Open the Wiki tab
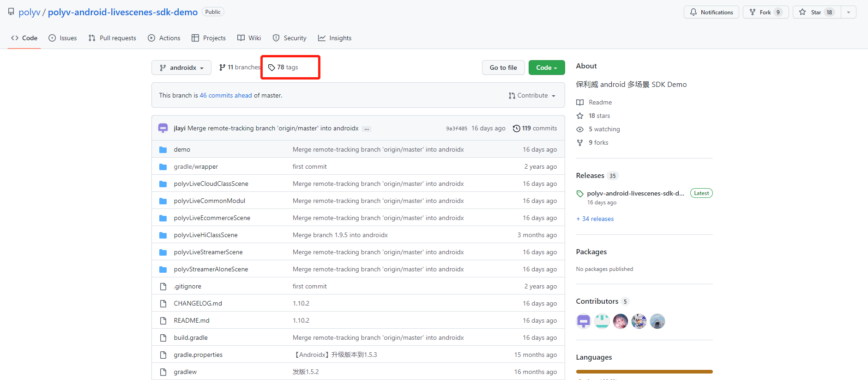Screen dimensions: 868x380 [x=249, y=38]
